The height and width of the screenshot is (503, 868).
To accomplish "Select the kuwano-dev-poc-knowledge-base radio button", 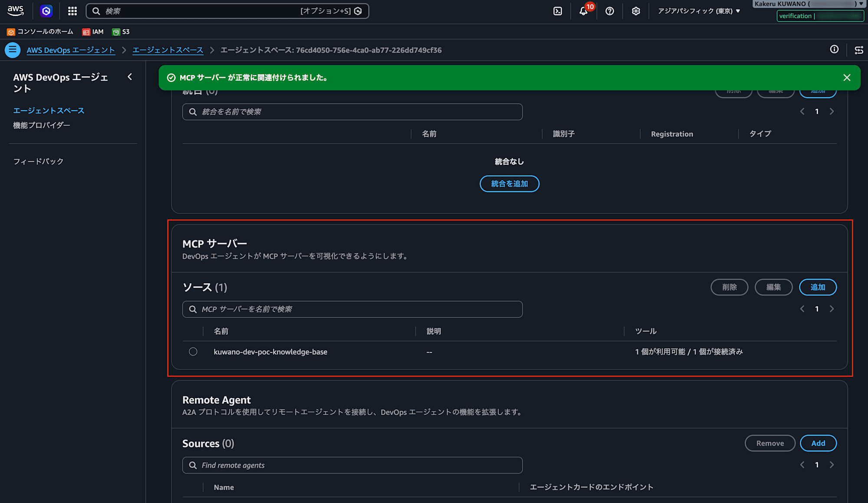I will tap(193, 352).
